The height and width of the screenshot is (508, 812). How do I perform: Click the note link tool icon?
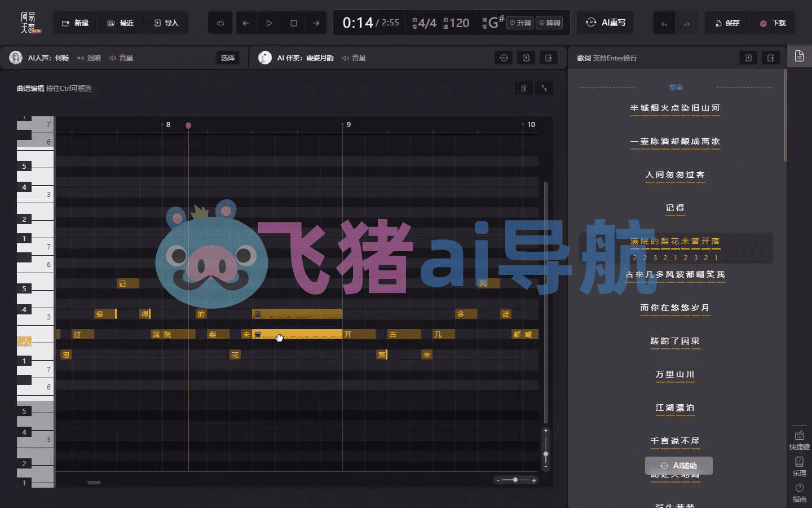544,88
